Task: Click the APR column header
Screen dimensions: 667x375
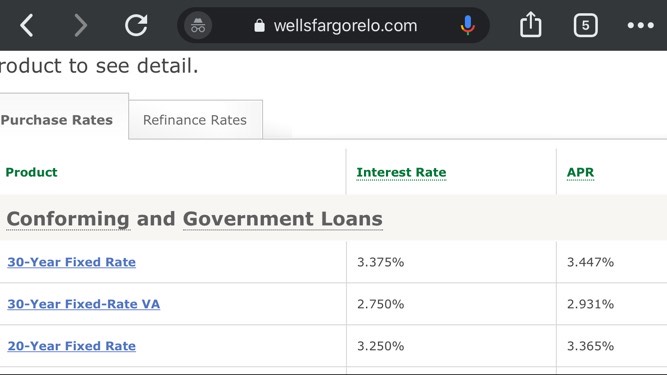Action: (x=580, y=172)
